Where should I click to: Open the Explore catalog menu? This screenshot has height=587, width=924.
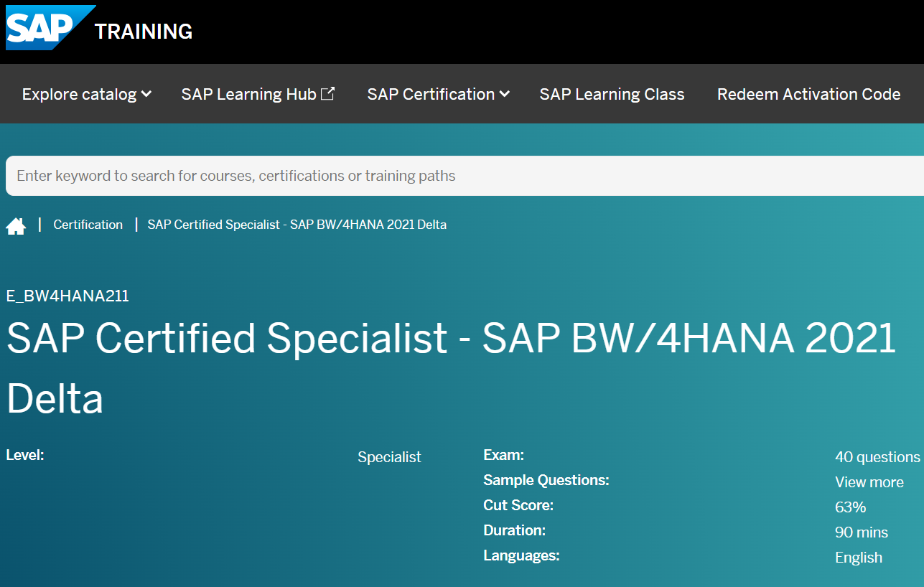[86, 94]
